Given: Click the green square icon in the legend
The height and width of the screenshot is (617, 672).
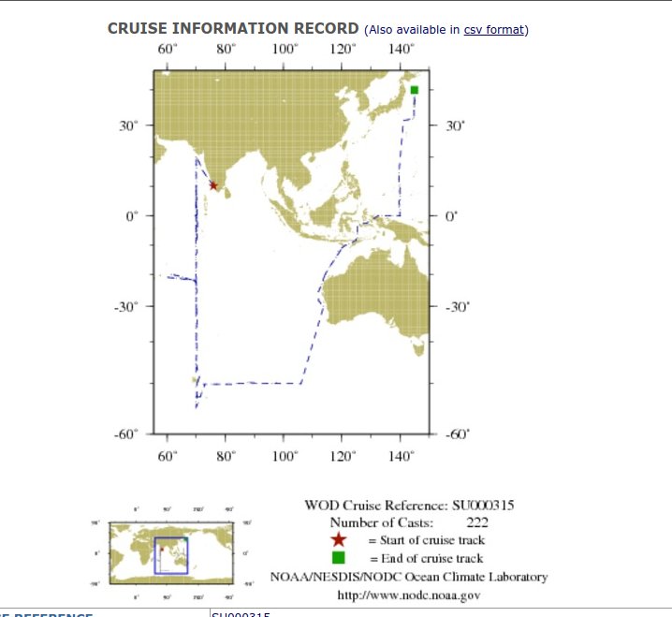Looking at the screenshot, I should [x=339, y=558].
